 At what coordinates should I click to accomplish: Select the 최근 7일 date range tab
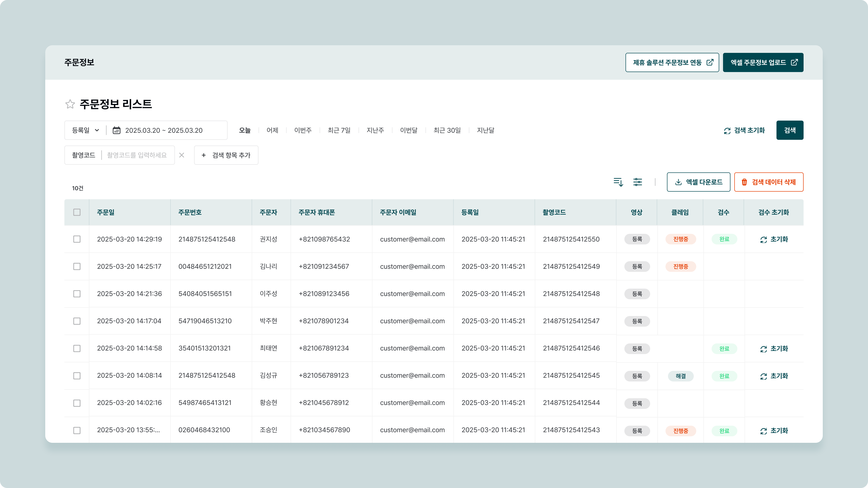click(x=339, y=130)
